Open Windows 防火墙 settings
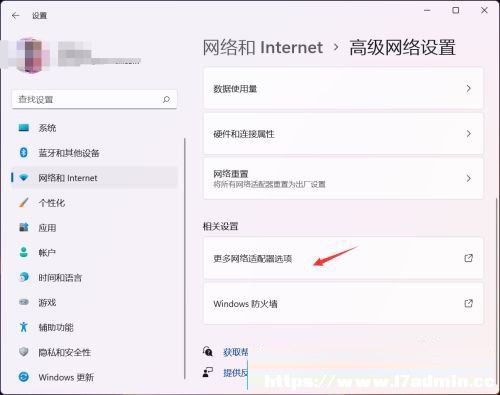This screenshot has height=395, width=500. click(x=343, y=303)
